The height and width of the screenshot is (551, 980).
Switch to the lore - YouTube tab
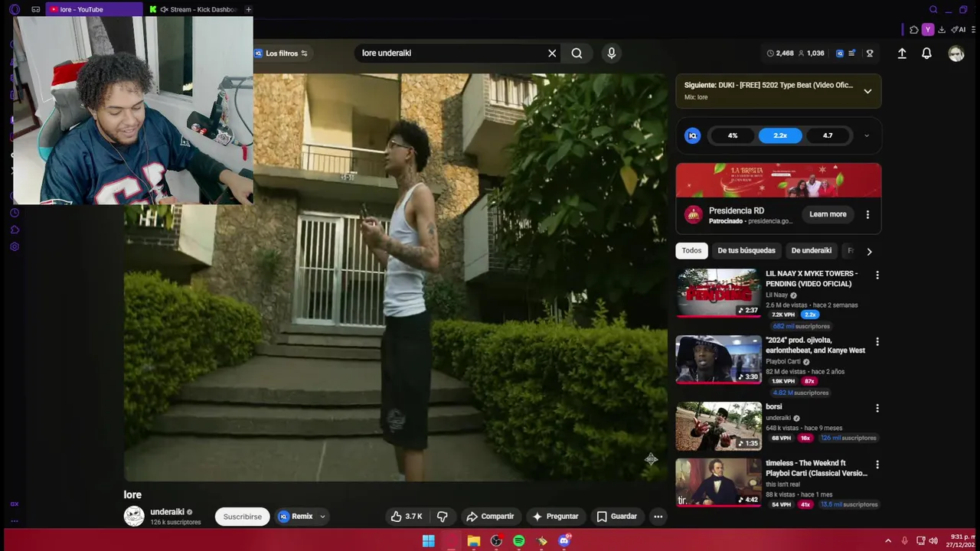click(x=94, y=9)
